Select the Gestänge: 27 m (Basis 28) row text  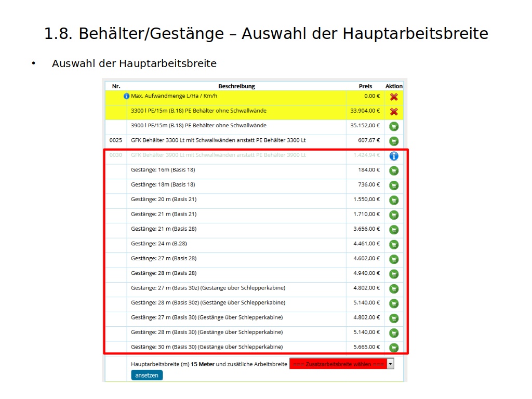click(x=163, y=259)
